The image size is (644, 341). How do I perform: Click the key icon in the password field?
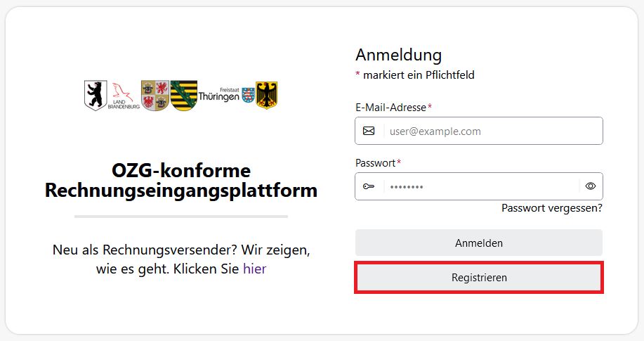(x=369, y=186)
